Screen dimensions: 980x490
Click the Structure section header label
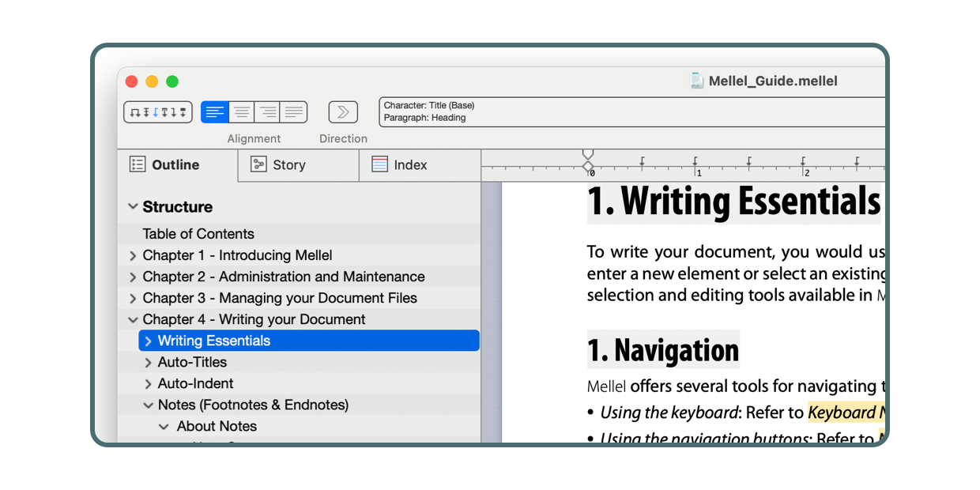click(x=177, y=206)
